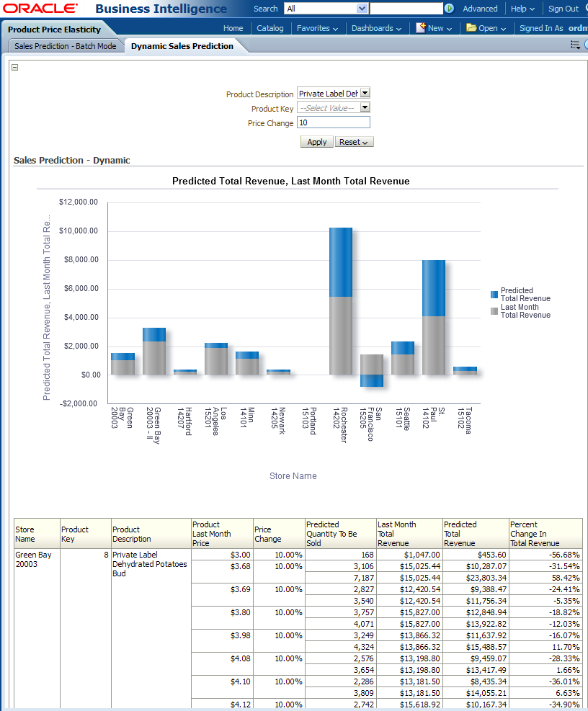Click the blue Predicted Total Revenue legend swatch
Screen dimensions: 588x711
point(494,295)
